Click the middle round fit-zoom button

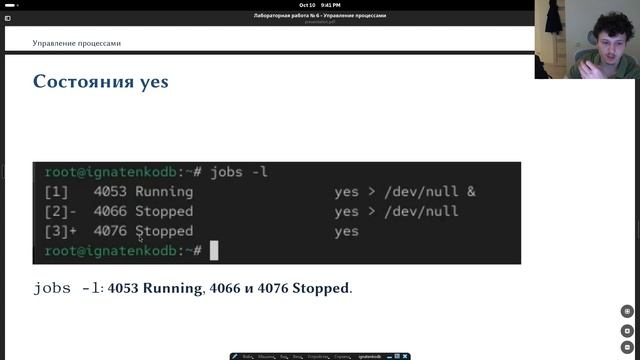(x=627, y=331)
